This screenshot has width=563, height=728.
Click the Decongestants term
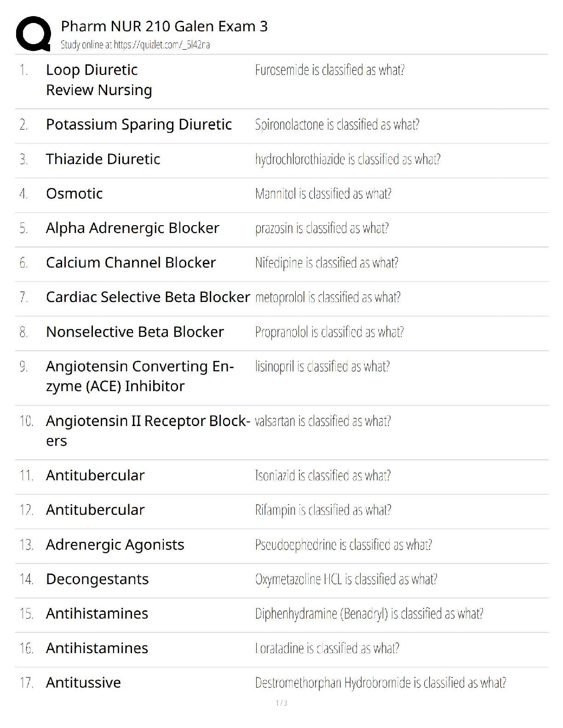pyautogui.click(x=97, y=579)
